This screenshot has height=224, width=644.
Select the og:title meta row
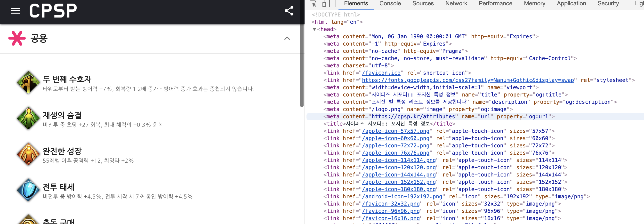coord(445,95)
